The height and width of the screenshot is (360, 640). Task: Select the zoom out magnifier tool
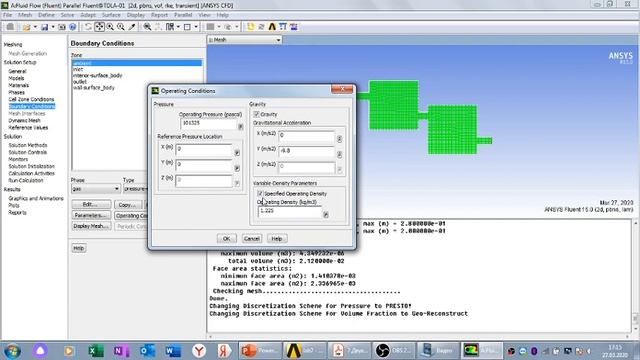click(121, 27)
